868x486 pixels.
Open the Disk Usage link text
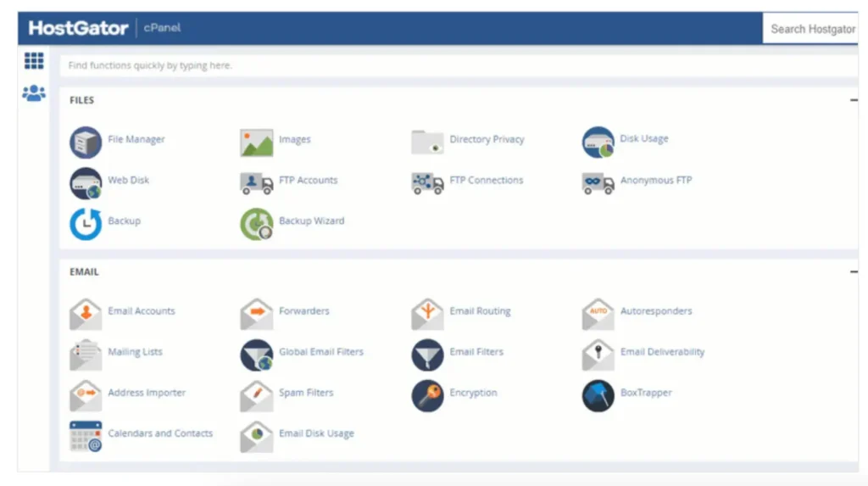tap(644, 138)
